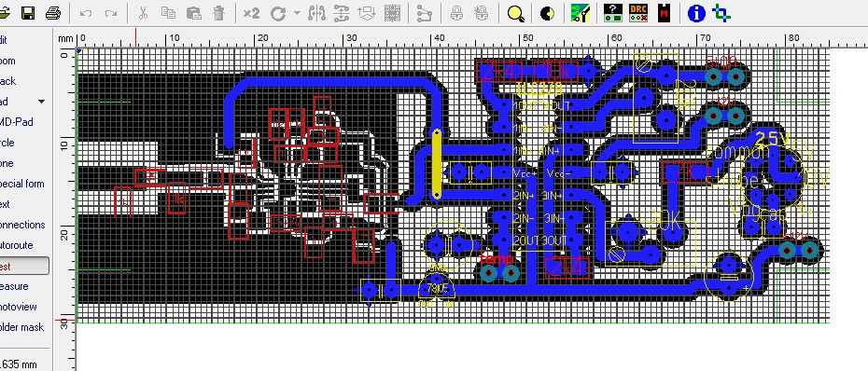Click the Duplicate x2 toolbar icon
The height and width of the screenshot is (371, 868).
pyautogui.click(x=251, y=13)
